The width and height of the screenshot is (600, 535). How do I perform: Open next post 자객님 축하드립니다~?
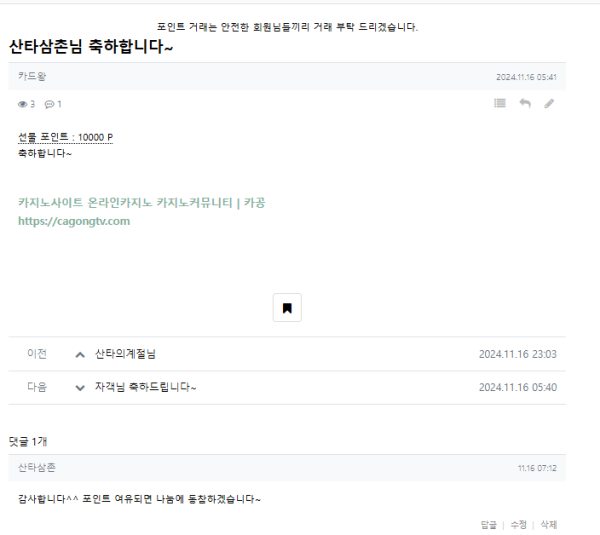pyautogui.click(x=145, y=387)
